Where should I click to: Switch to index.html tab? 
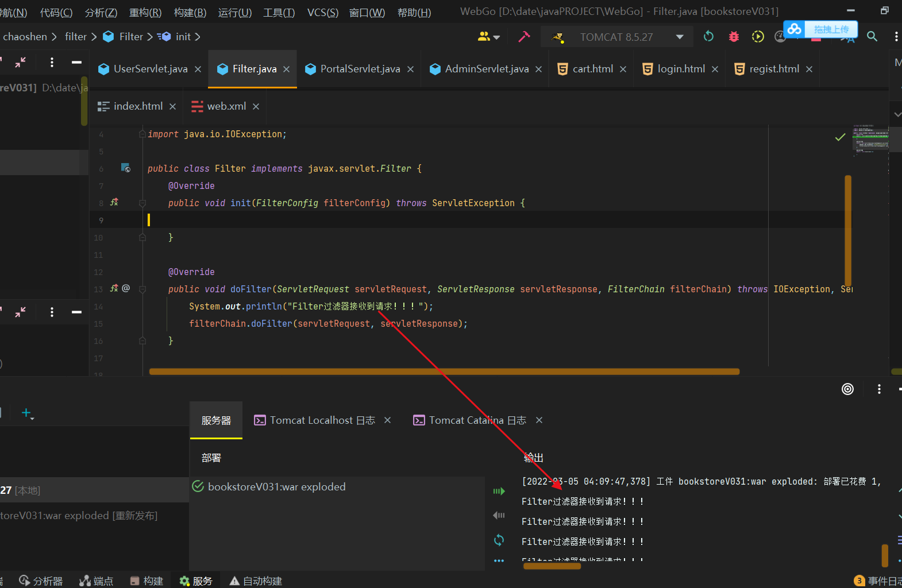coord(130,106)
